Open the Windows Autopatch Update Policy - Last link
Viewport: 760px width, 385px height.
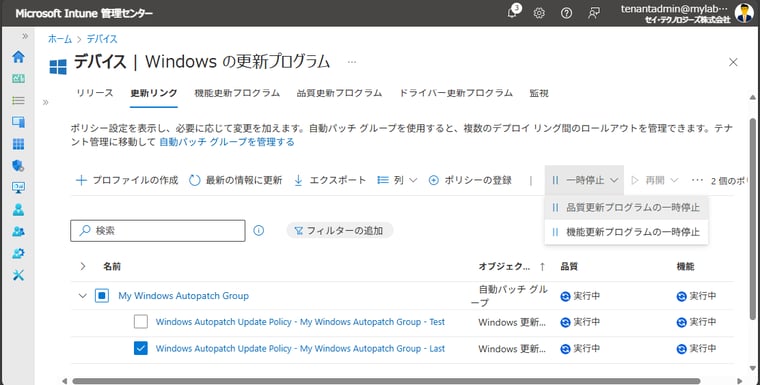300,349
